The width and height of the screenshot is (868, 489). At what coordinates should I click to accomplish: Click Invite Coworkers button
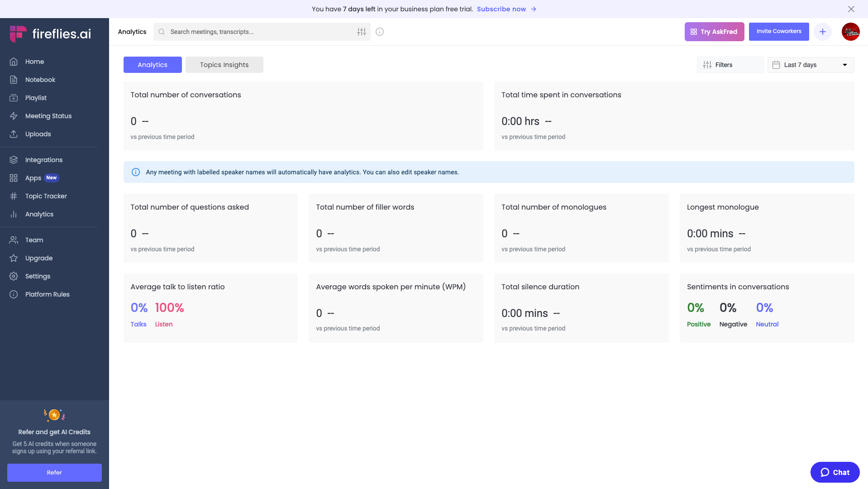(x=778, y=32)
